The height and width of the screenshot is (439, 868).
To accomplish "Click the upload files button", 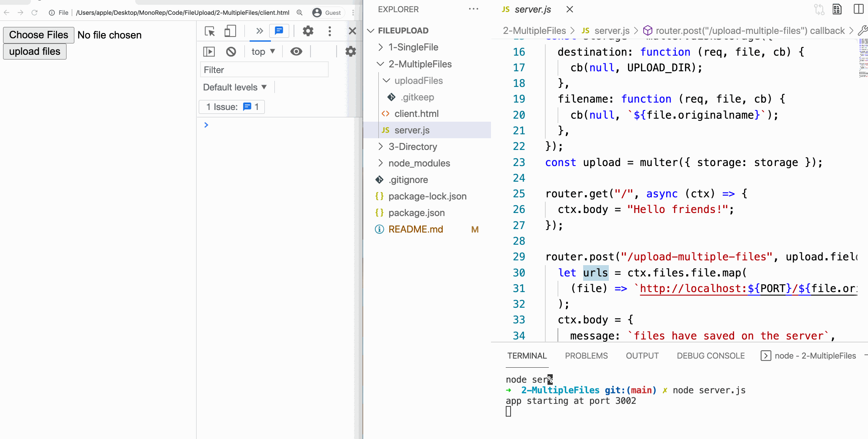I will pyautogui.click(x=35, y=51).
